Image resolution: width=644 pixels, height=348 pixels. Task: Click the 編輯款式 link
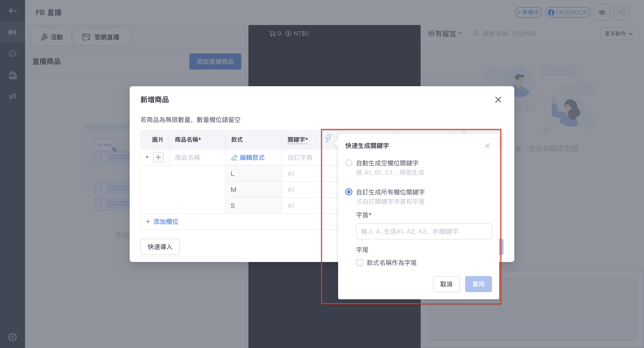(248, 157)
